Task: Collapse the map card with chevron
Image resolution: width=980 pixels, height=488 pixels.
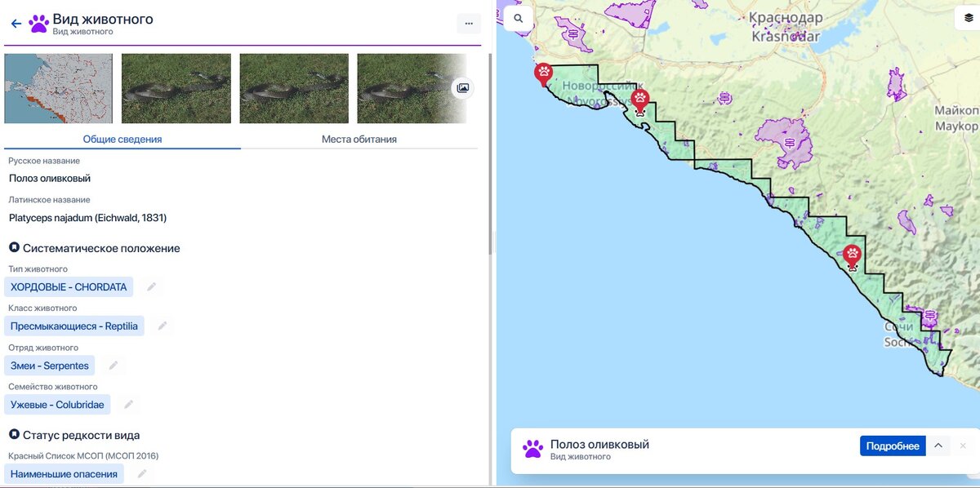Action: pyautogui.click(x=938, y=446)
